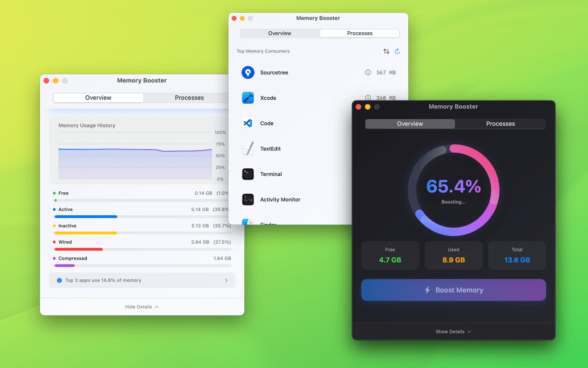Select the Overview tab in the dark window
Screen dimensions: 588x368
tap(410, 124)
